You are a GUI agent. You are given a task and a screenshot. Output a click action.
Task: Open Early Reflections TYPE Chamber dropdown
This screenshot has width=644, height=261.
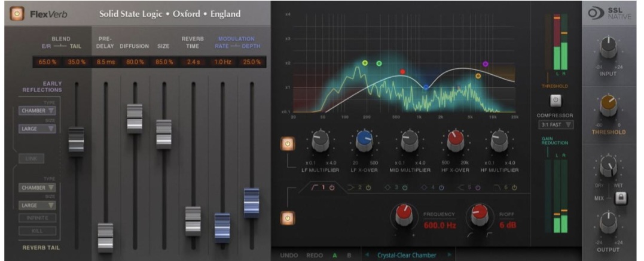[37, 111]
